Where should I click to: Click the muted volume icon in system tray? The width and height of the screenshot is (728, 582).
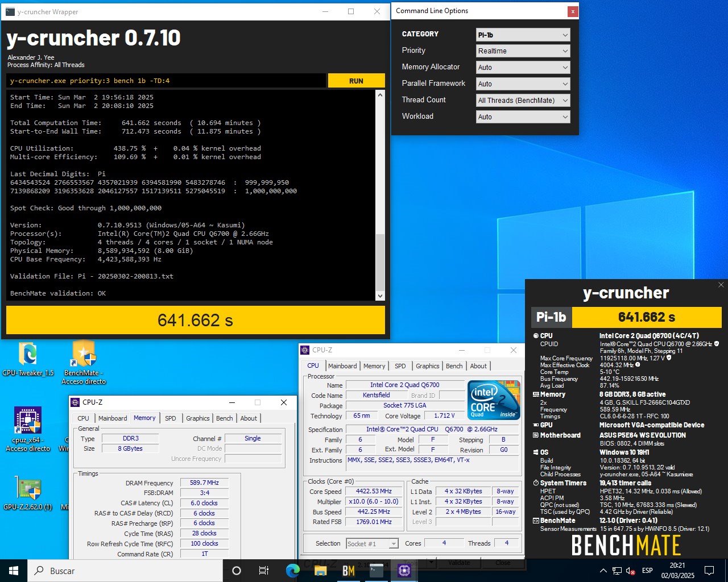pyautogui.click(x=631, y=571)
